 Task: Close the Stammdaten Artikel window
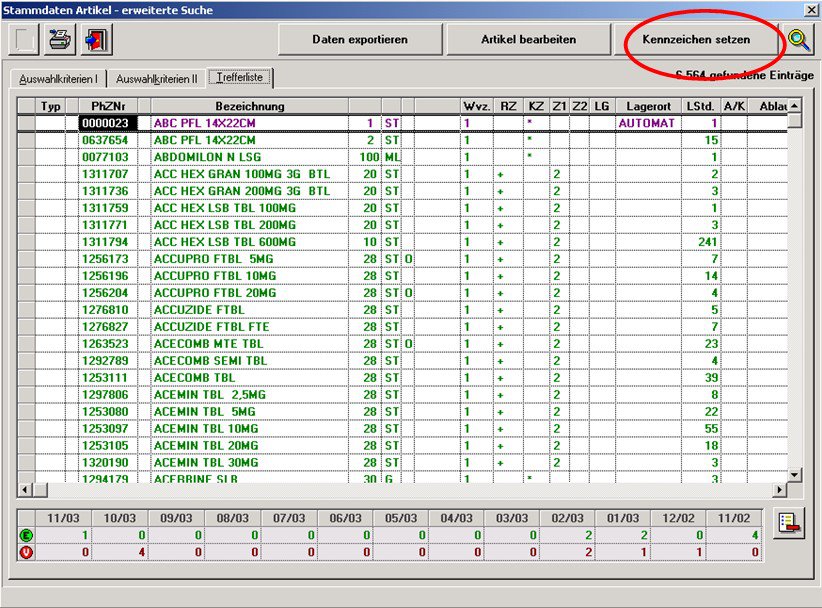(811, 9)
